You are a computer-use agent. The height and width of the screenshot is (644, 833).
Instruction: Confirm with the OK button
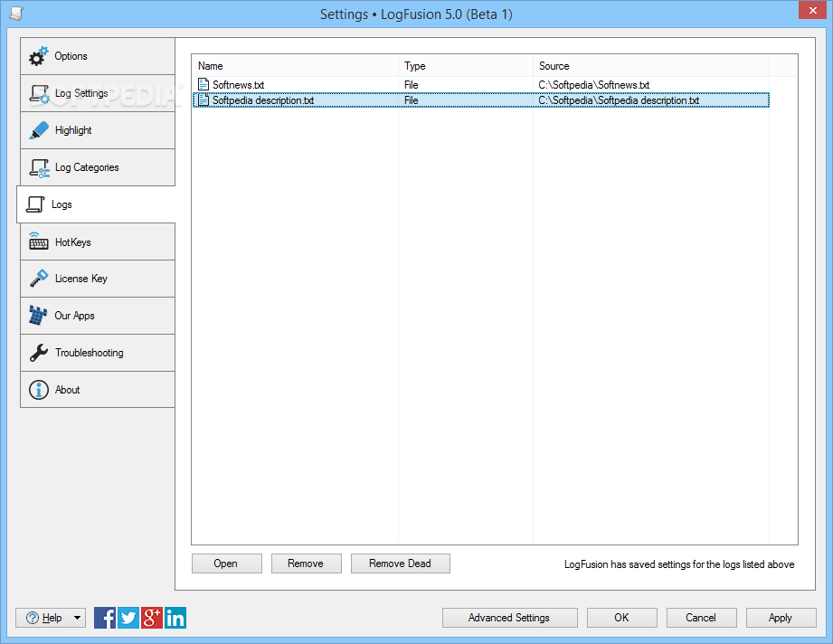point(622,618)
